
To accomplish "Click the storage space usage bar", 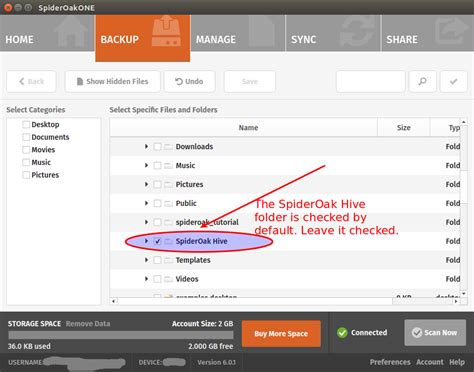I will 121,335.
